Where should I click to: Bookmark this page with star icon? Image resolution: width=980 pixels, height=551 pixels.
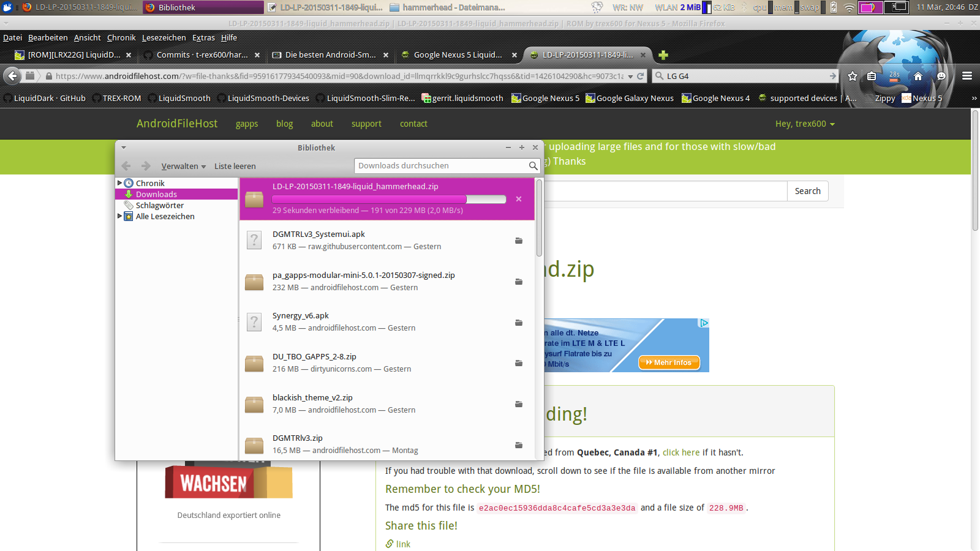coord(852,76)
